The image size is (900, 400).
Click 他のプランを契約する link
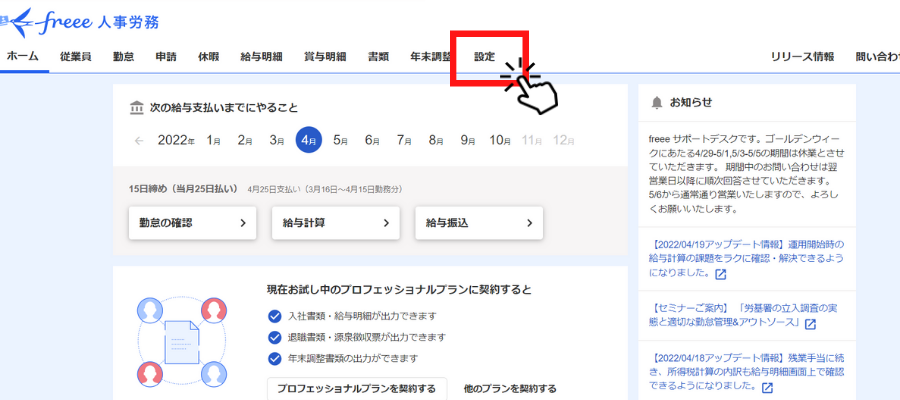pyautogui.click(x=509, y=389)
